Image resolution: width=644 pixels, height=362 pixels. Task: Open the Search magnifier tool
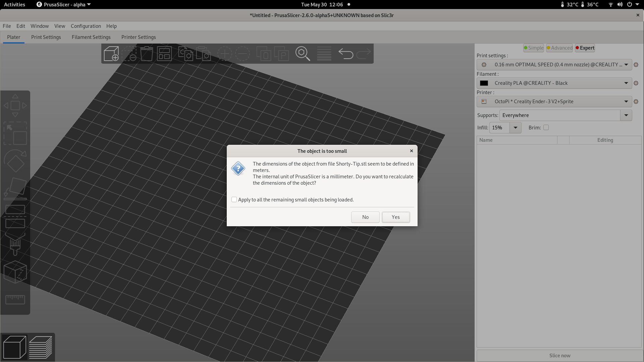click(x=303, y=54)
